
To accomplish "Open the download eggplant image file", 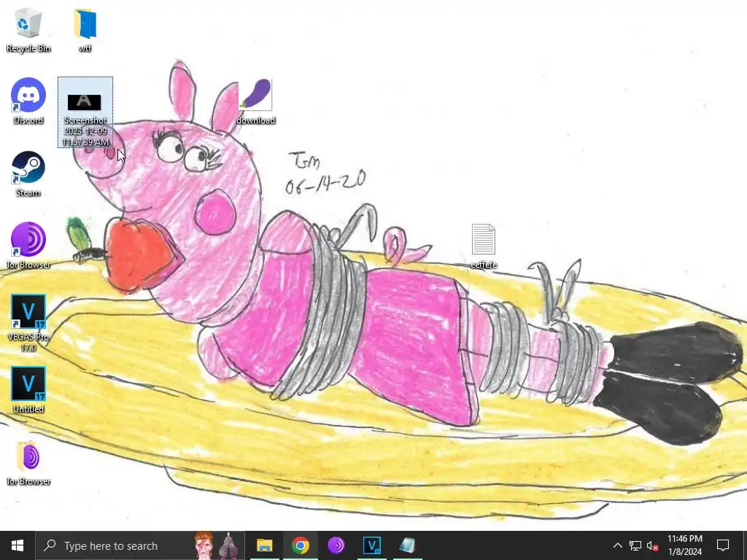I will pyautogui.click(x=256, y=102).
